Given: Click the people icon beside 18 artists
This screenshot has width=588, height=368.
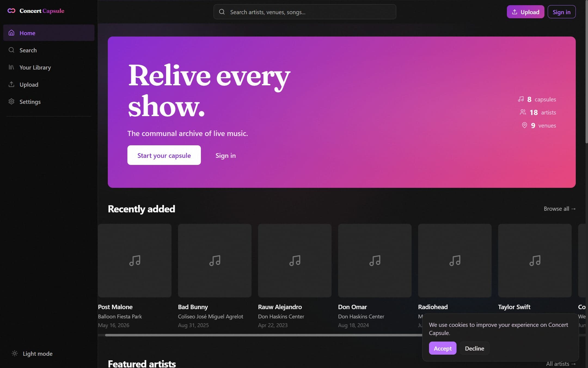Looking at the screenshot, I should (523, 112).
